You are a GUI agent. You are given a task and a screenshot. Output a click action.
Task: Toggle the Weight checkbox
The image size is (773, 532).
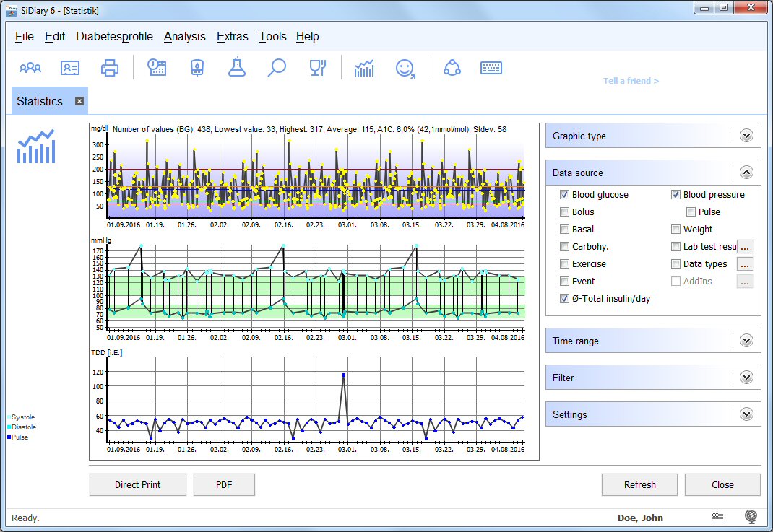click(675, 230)
